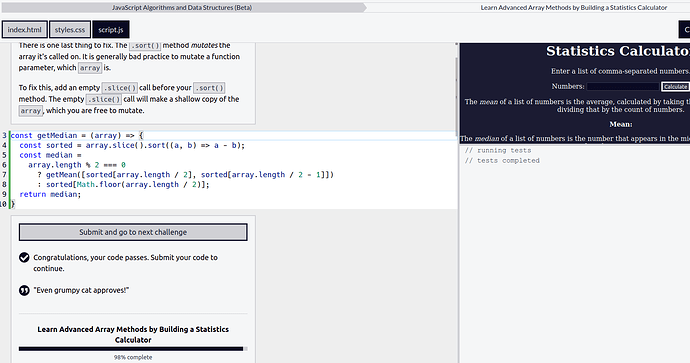Click the partially visible dark button at top right
This screenshot has height=363, width=690.
[x=684, y=30]
